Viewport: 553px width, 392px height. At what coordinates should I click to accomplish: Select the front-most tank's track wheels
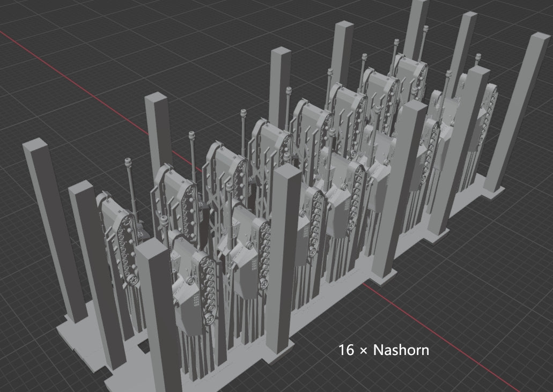[x=207, y=290]
